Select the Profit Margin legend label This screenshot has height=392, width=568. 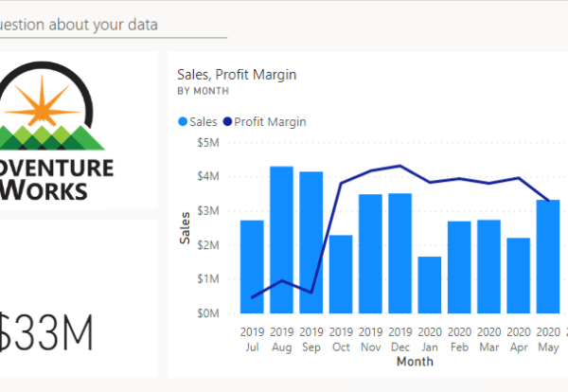270,122
